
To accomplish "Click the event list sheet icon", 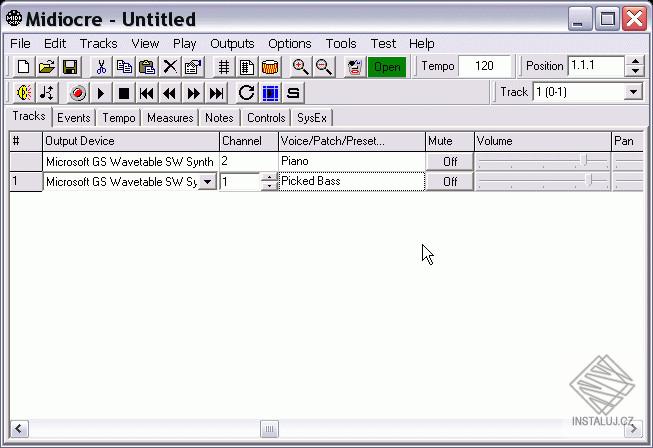I will 247,67.
